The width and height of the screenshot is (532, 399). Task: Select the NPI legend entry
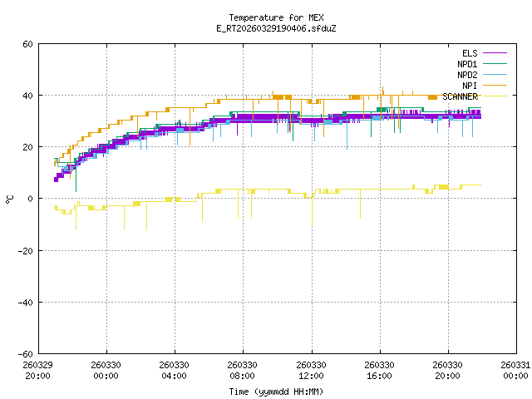470,86
